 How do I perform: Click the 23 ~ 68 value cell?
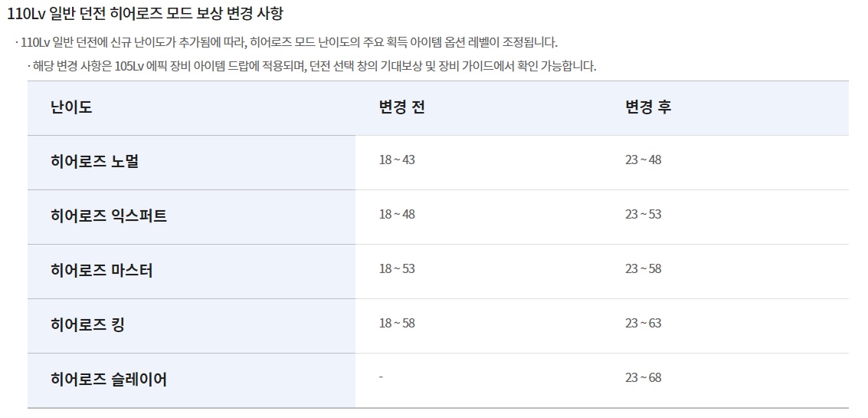[x=644, y=377]
